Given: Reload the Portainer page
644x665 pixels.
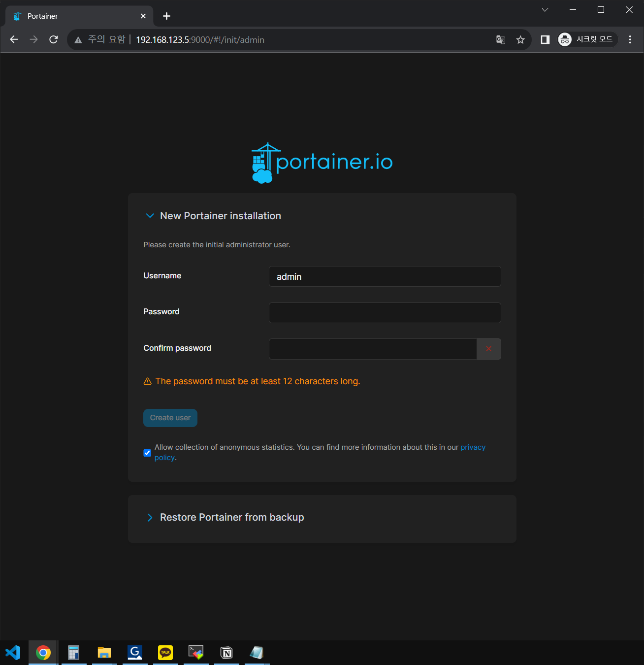Looking at the screenshot, I should (54, 39).
